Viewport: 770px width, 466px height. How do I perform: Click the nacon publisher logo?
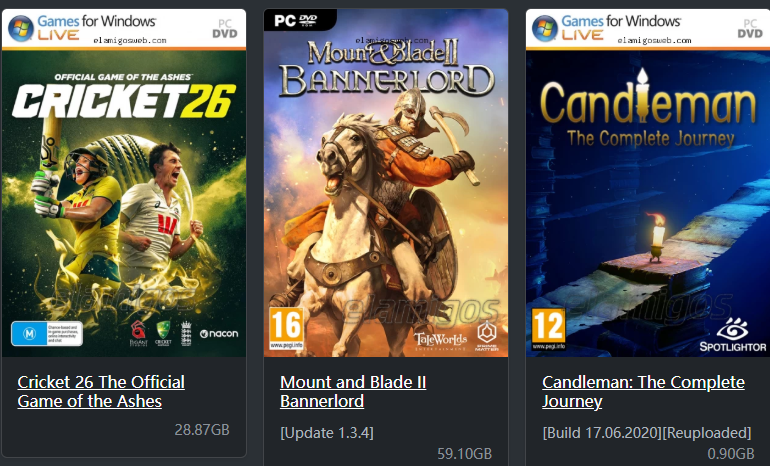[x=219, y=334]
